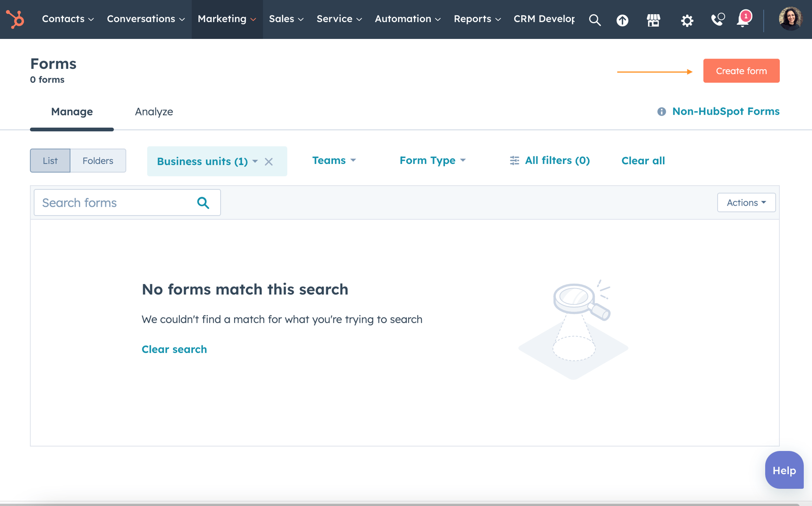Image resolution: width=812 pixels, height=506 pixels.
Task: Open the Teams filter dropdown
Action: [334, 160]
